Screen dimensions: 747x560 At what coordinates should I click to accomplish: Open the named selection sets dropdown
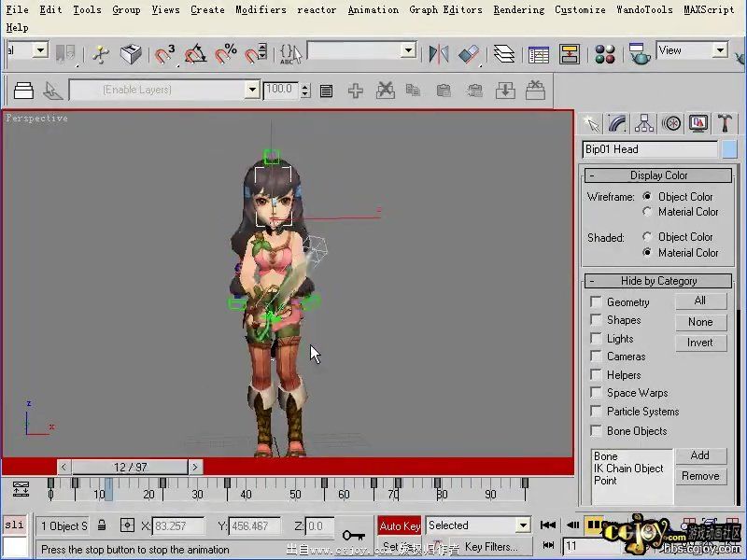[408, 50]
